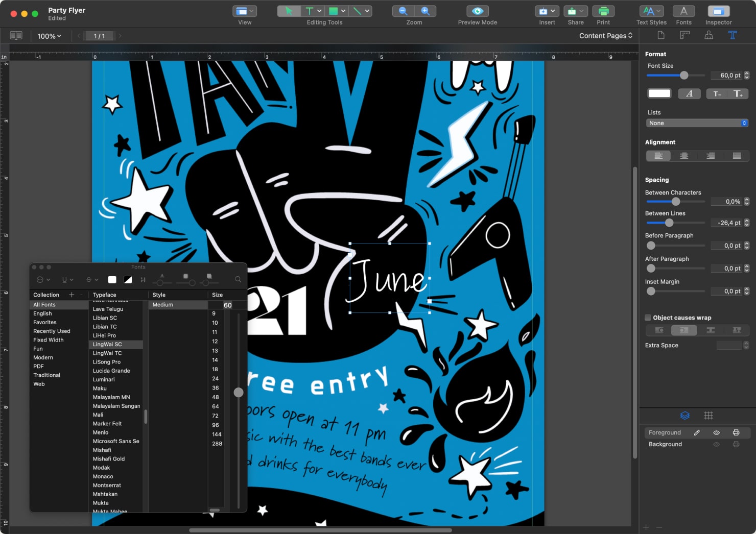Image resolution: width=756 pixels, height=534 pixels.
Task: Open strikethrough options in Fonts window
Action: click(x=92, y=280)
